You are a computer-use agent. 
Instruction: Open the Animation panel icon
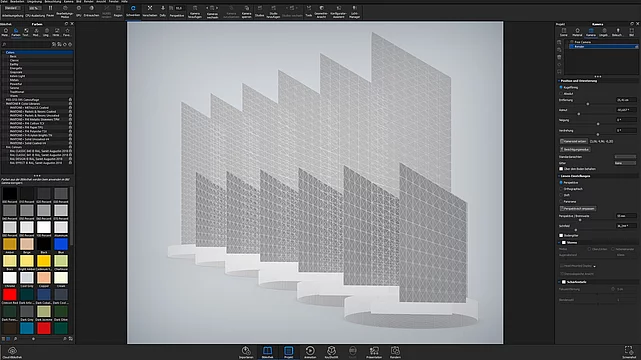coord(310,352)
